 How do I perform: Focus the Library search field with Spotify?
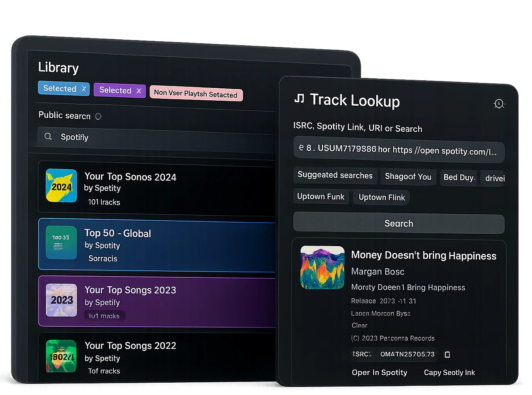[x=157, y=138]
